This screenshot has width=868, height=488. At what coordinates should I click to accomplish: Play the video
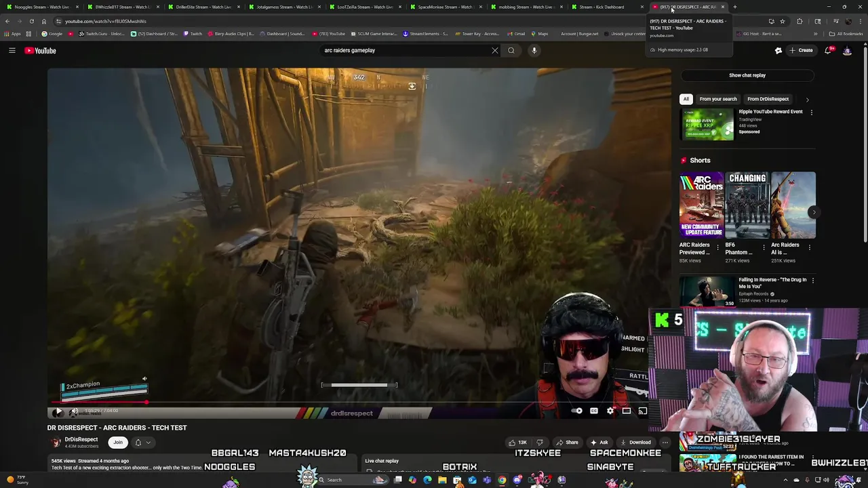tap(58, 411)
